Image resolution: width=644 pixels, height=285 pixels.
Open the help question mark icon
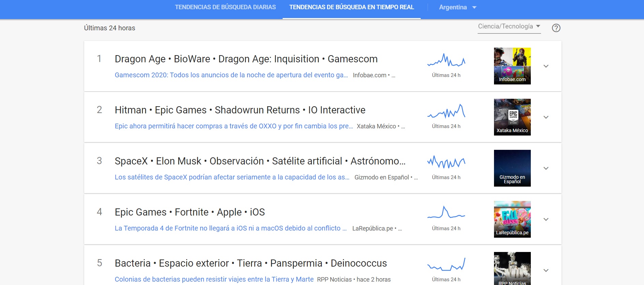click(556, 28)
